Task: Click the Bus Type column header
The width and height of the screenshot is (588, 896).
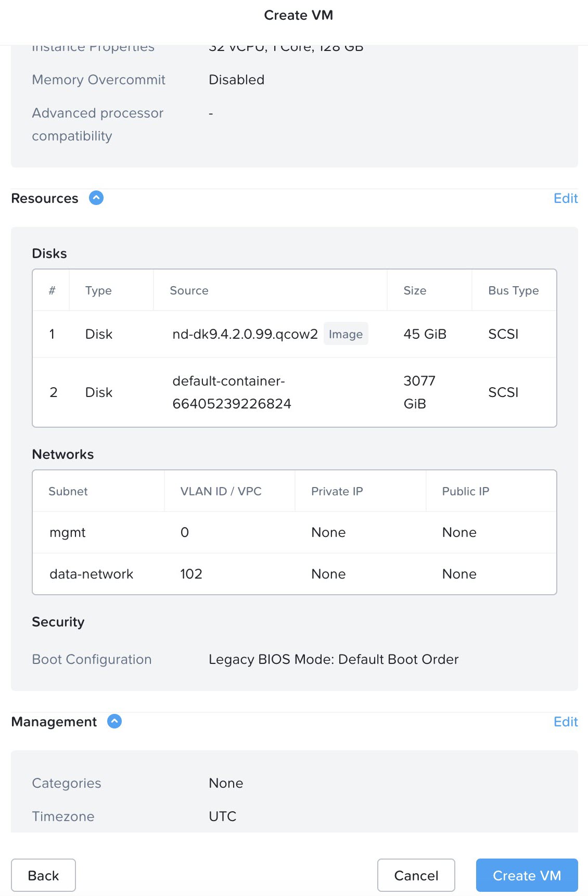Action: point(513,290)
